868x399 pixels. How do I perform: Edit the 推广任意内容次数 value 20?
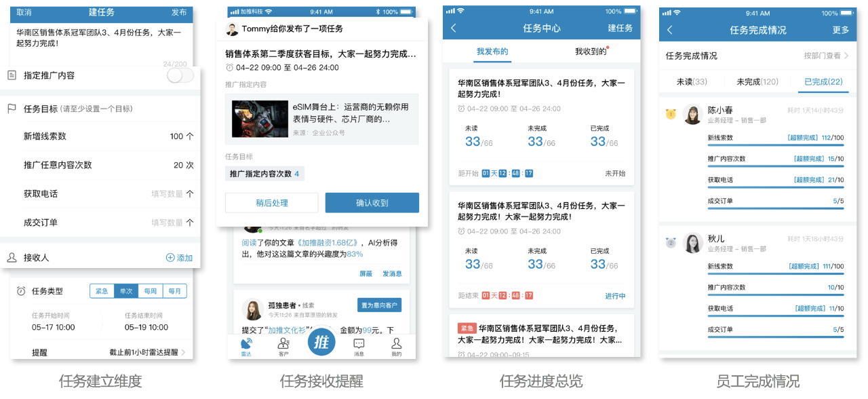point(183,165)
